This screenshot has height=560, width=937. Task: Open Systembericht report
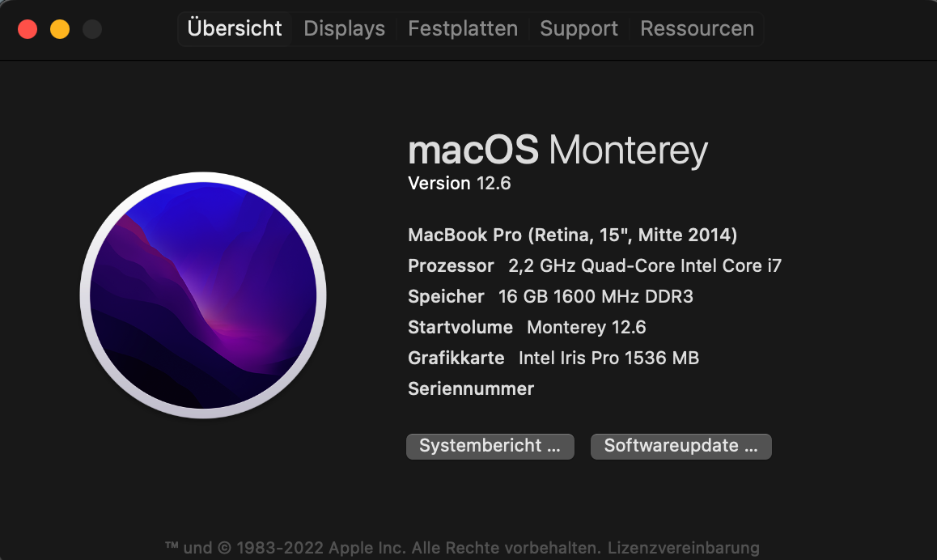click(x=490, y=446)
